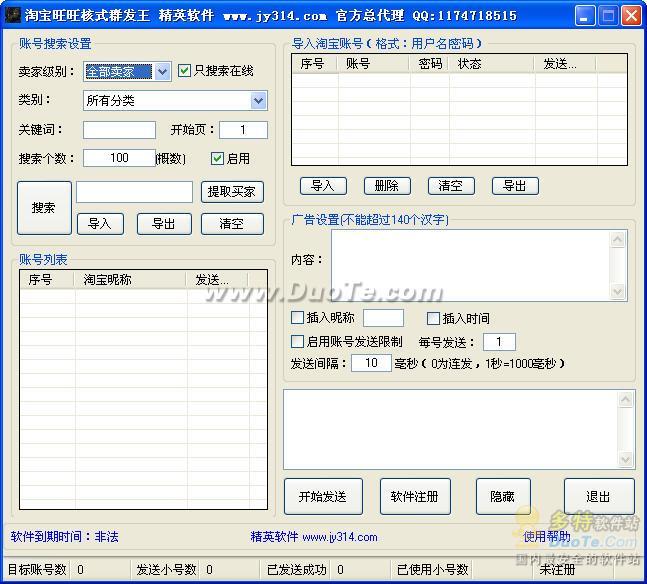647x584 pixels.
Task: Click the 账号 column header
Action: point(373,64)
